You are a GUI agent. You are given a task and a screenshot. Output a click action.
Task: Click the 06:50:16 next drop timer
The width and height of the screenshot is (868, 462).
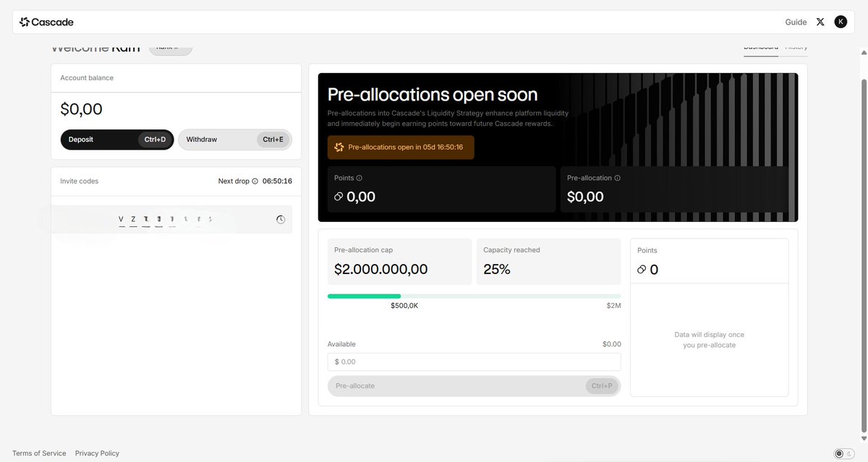point(277,181)
